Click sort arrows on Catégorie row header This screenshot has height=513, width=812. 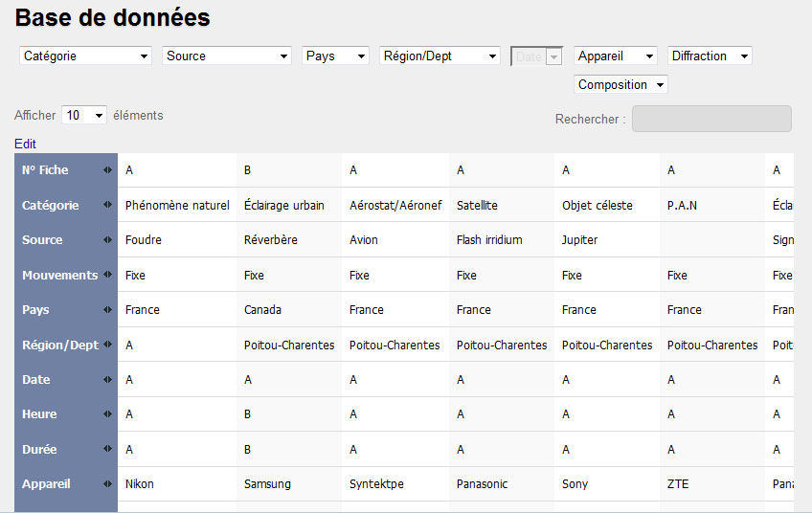point(108,205)
